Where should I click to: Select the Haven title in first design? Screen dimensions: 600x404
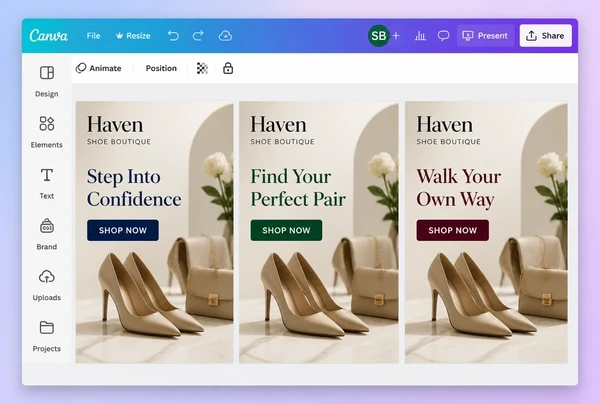point(115,124)
